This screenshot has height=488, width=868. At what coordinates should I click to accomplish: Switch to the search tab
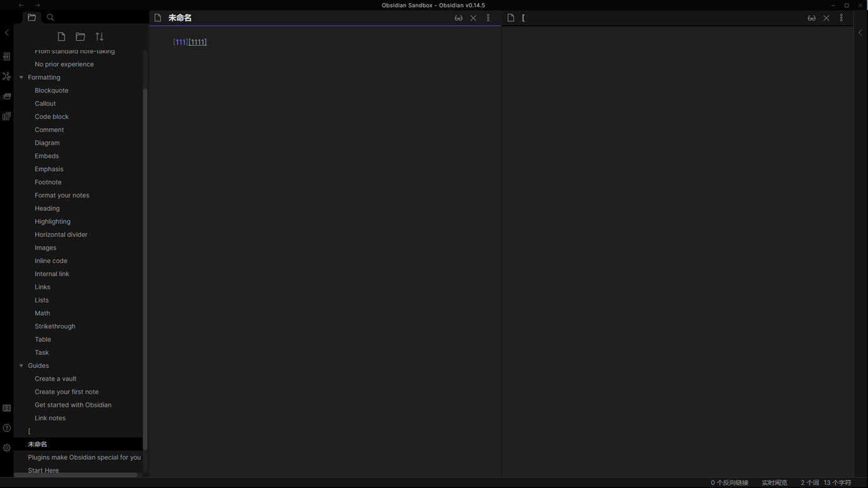pos(50,18)
